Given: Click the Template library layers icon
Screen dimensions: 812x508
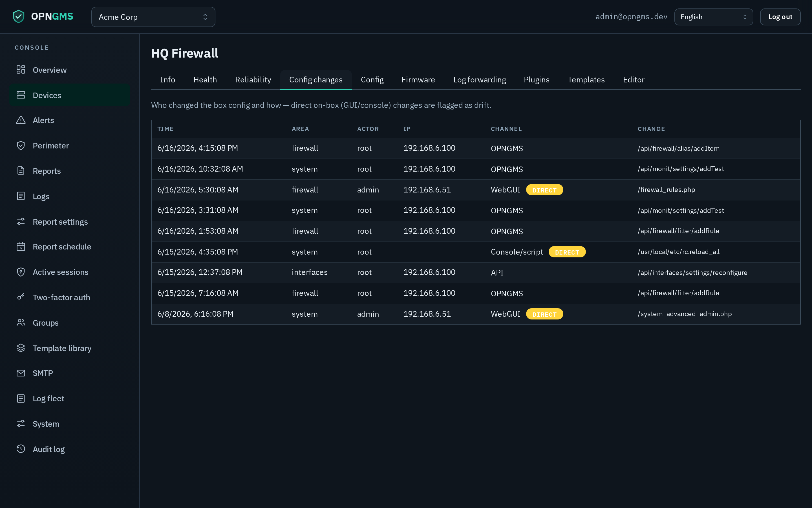Looking at the screenshot, I should [x=21, y=348].
